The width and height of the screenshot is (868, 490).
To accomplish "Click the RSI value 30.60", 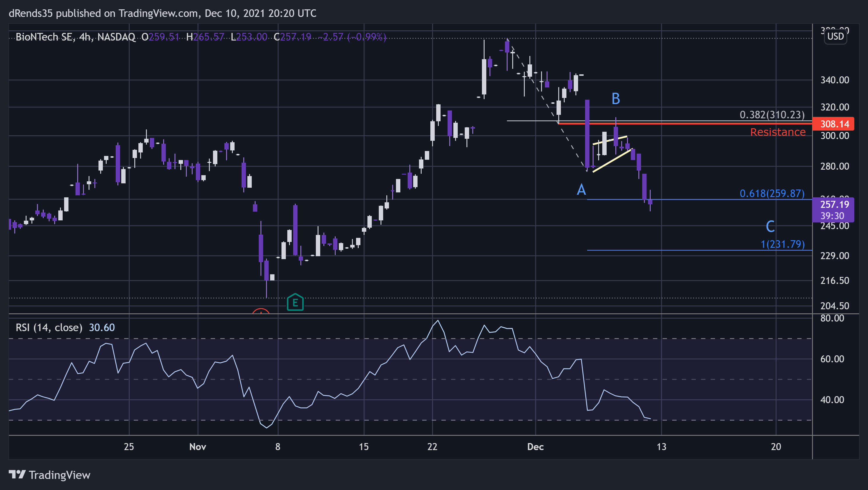I will (102, 328).
